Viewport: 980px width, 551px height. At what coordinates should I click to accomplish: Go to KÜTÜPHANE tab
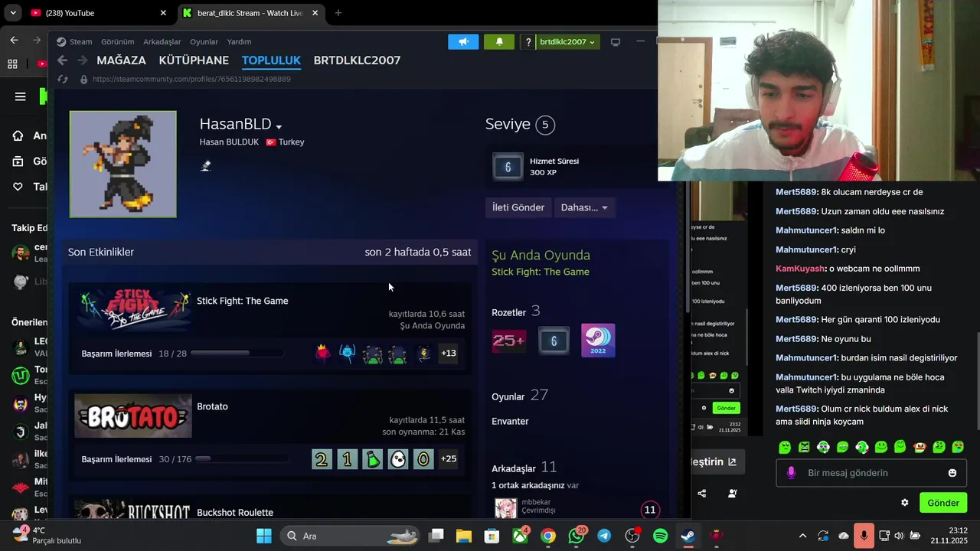[194, 60]
